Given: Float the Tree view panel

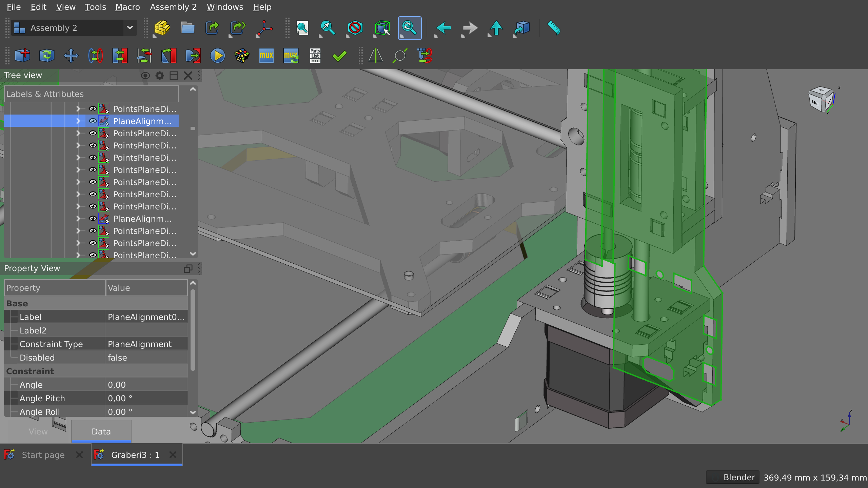Looking at the screenshot, I should click(x=174, y=75).
